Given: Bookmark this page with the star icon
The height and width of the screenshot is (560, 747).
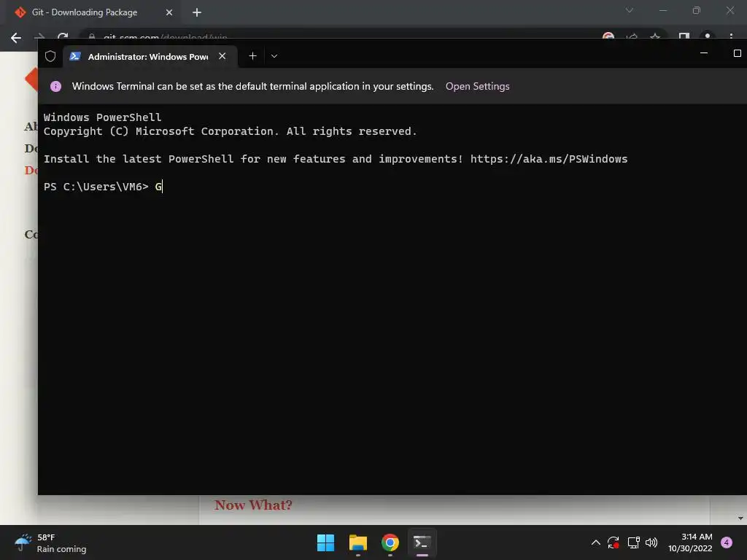Looking at the screenshot, I should (x=655, y=36).
